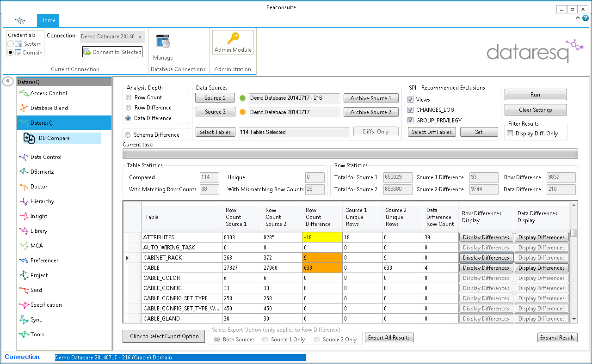Click the DBsmartz sidebar icon
Screen dimensions: 592x364
pyautogui.click(x=23, y=172)
